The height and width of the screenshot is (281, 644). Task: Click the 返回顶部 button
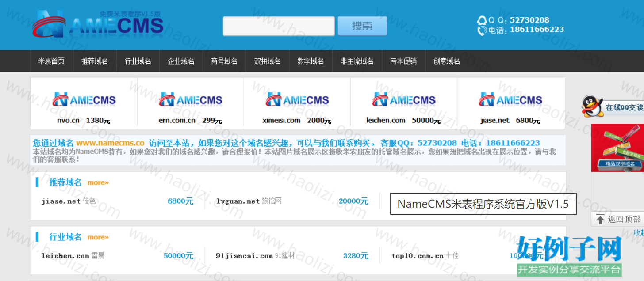[x=617, y=219]
